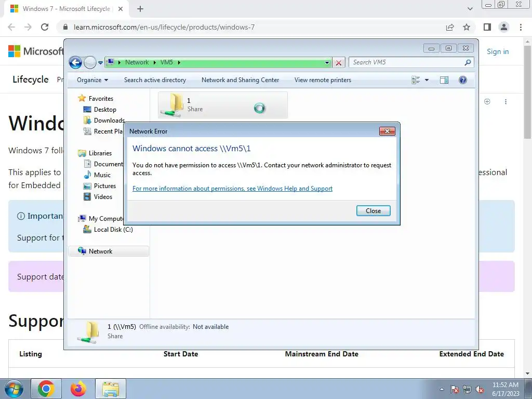Open Explorer help icon
Screen dimensions: 532x399
(x=463, y=80)
